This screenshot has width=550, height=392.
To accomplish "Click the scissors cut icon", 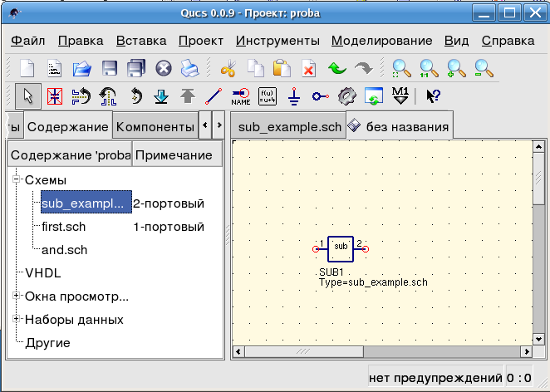I will 228,68.
